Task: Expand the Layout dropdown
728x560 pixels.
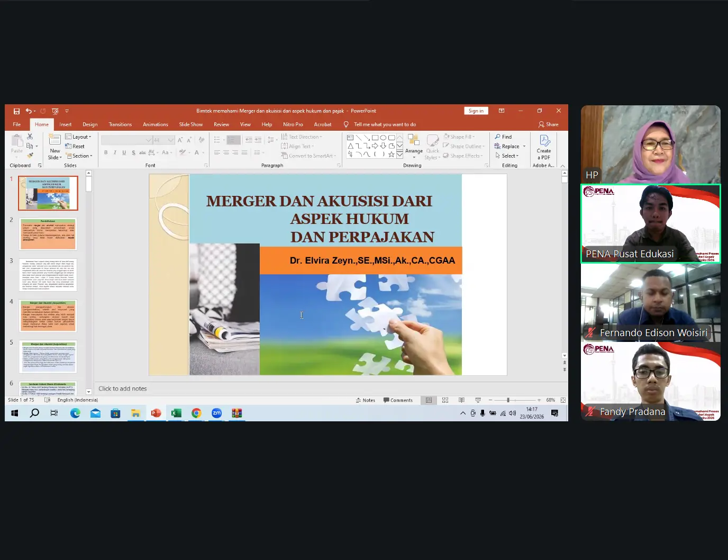Action: 78,137
